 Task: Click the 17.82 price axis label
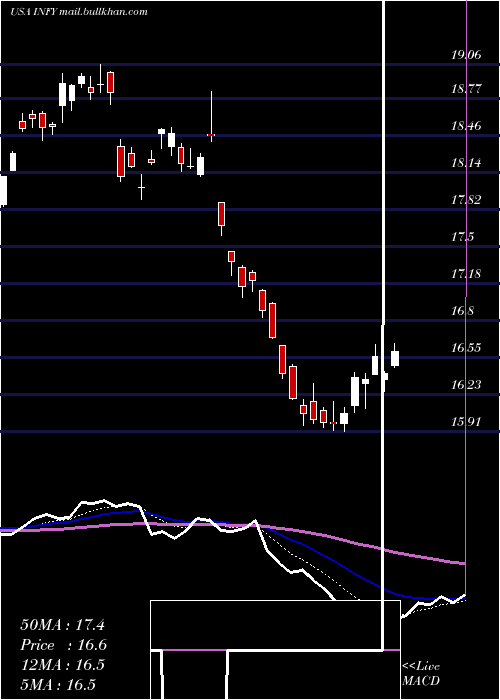click(x=466, y=200)
